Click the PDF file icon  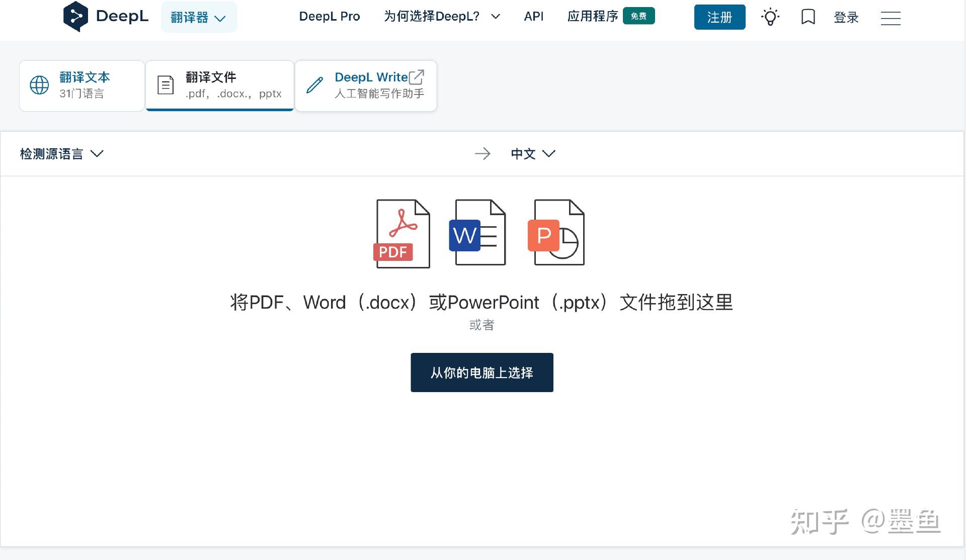[401, 233]
